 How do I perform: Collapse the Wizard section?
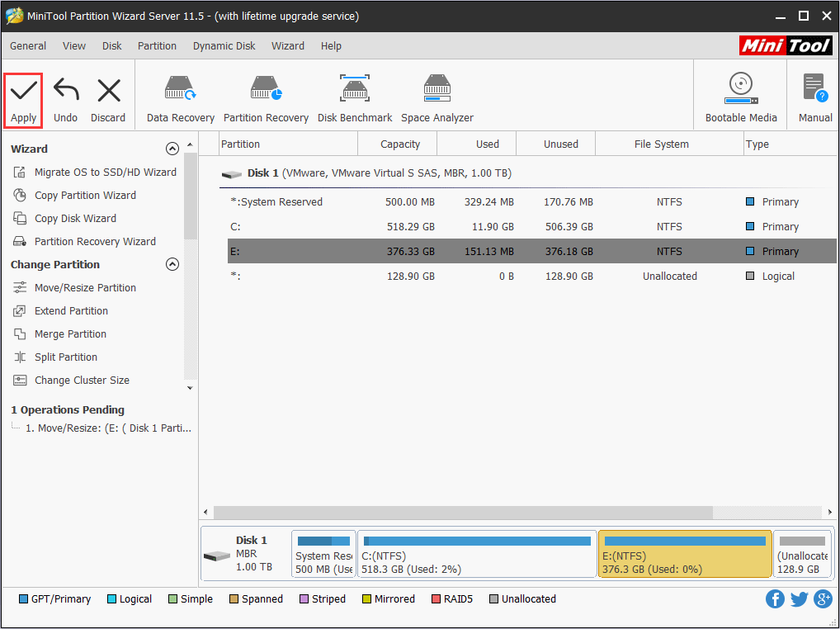[172, 149]
